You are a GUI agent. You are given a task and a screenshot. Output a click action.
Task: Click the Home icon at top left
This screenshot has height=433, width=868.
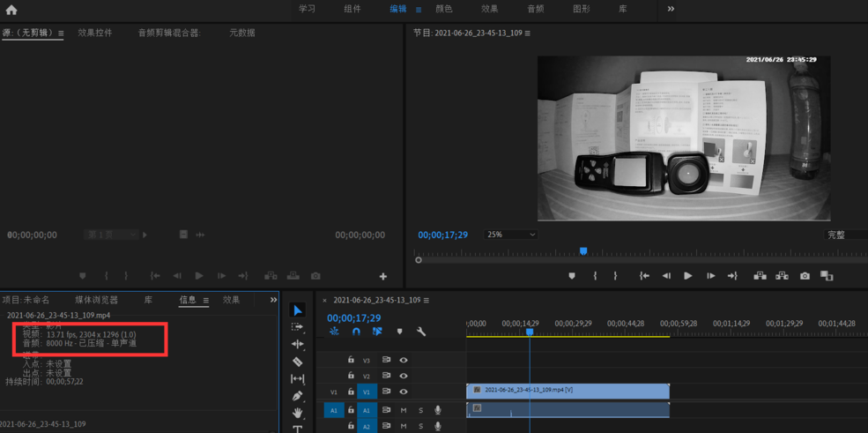pyautogui.click(x=11, y=10)
